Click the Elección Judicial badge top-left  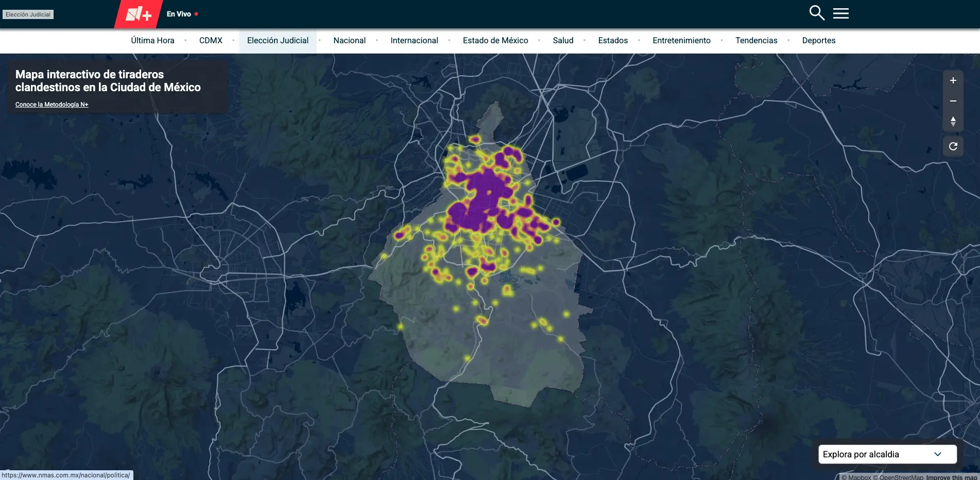click(28, 14)
